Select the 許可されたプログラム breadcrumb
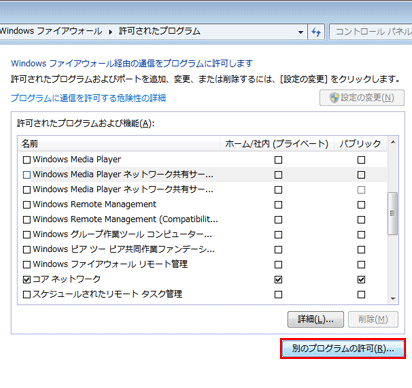 (160, 31)
